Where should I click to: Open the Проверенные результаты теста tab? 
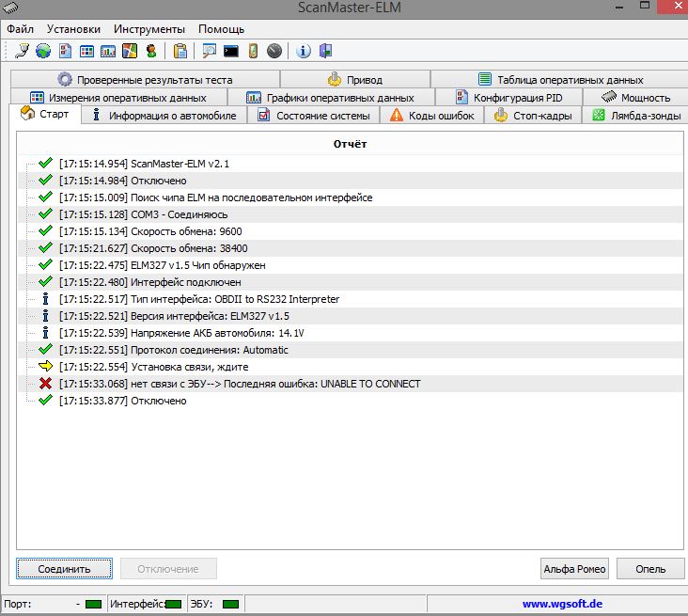[x=146, y=80]
